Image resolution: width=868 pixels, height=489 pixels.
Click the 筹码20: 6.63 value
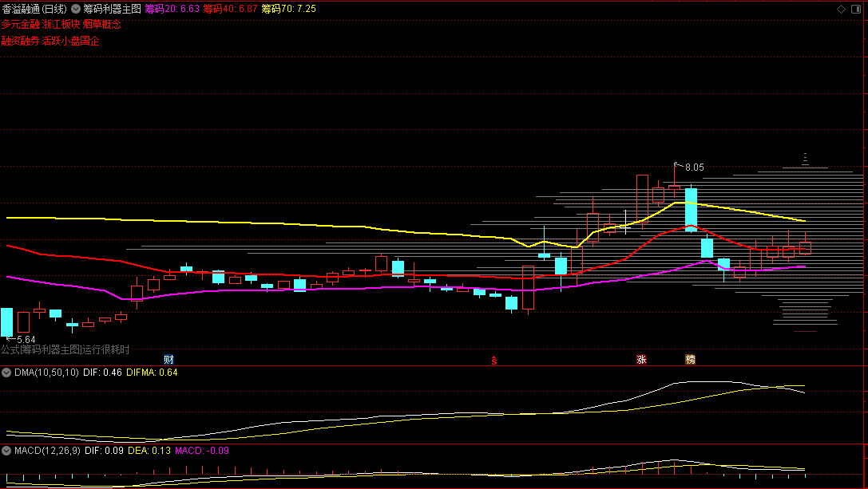click(x=172, y=9)
